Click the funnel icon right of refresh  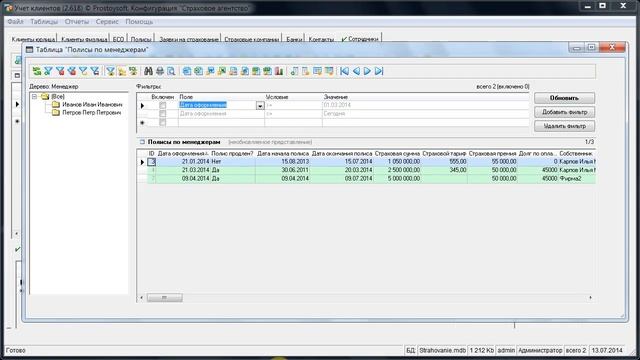(x=48, y=71)
